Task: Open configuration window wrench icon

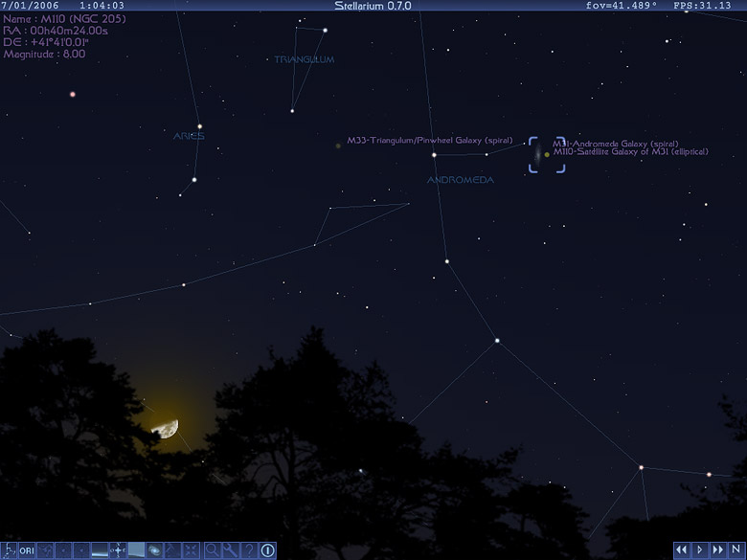Action: point(230,550)
